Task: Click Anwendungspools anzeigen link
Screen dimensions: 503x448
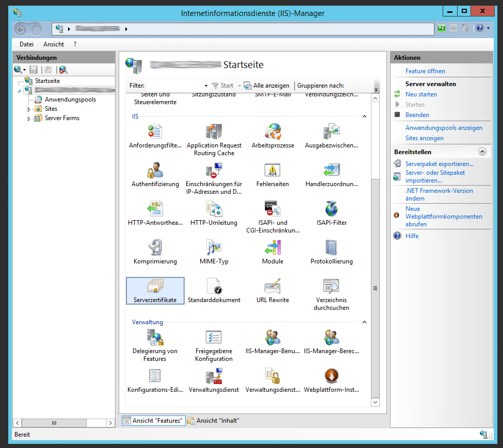Action: click(x=444, y=128)
